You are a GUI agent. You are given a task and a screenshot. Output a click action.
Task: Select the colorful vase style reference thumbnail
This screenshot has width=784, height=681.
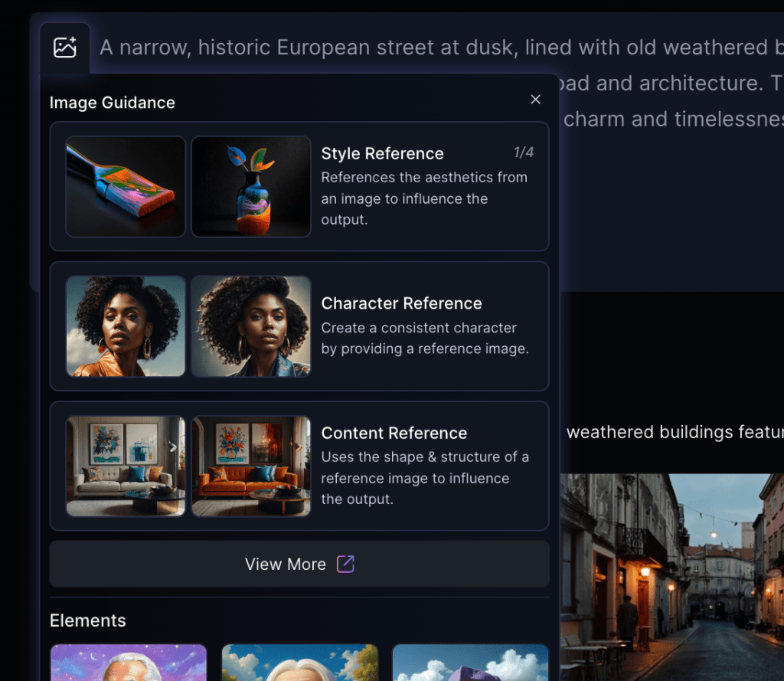coord(251,186)
